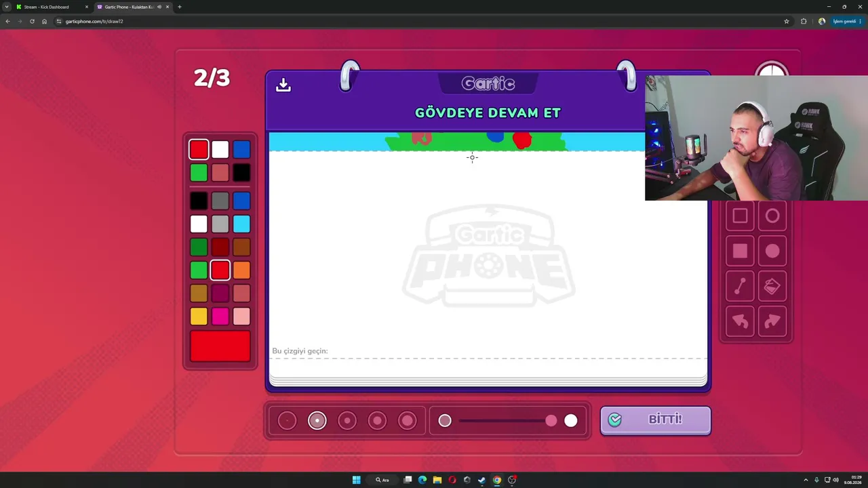Go back using the browser back arrow
The image size is (868, 488).
click(x=7, y=21)
